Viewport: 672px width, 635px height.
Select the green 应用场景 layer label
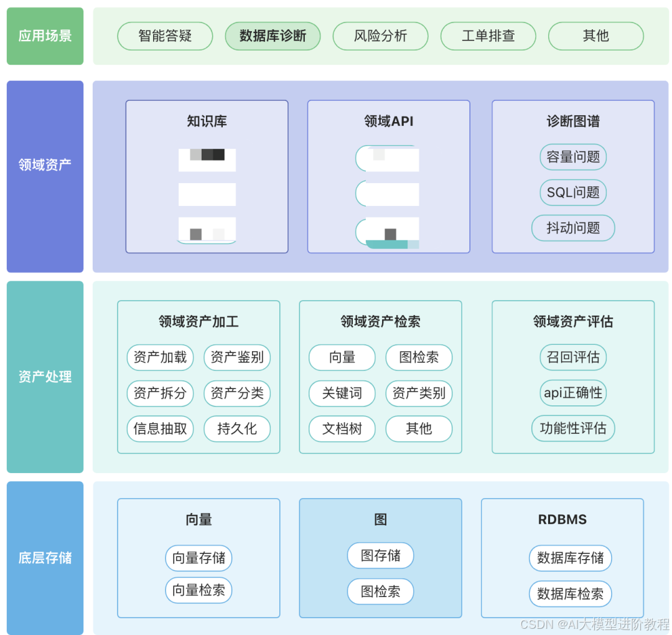pos(45,36)
